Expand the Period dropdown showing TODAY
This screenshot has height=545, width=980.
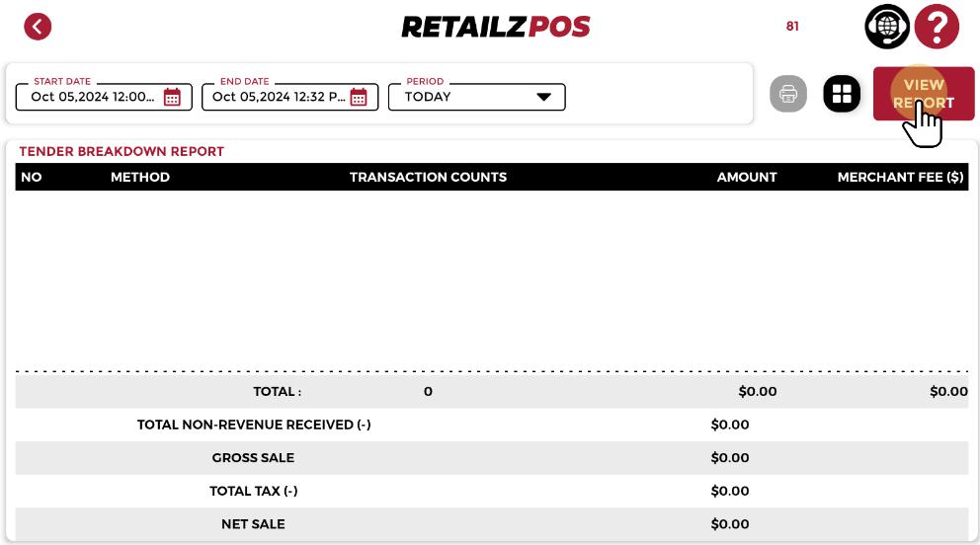[476, 97]
